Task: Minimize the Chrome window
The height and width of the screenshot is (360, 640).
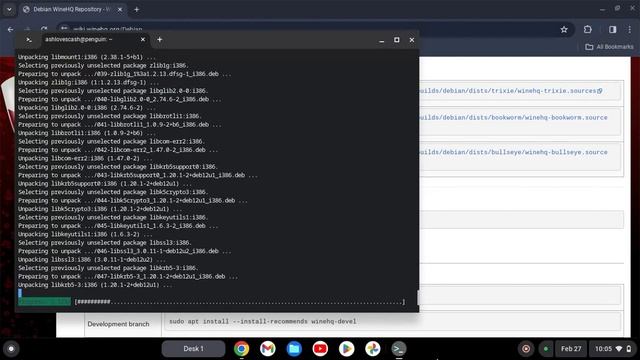Action: (x=602, y=9)
